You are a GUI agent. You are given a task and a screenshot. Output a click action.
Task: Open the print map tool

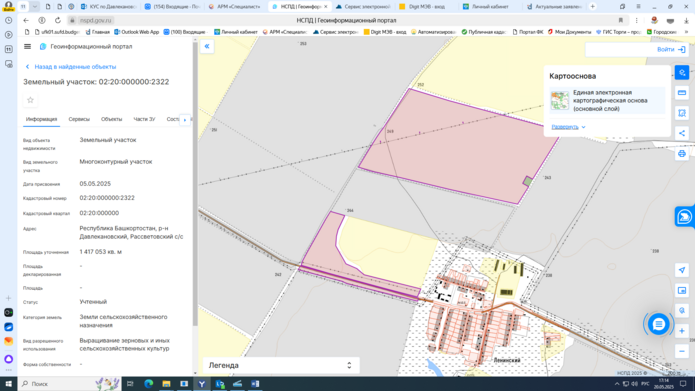[682, 154]
